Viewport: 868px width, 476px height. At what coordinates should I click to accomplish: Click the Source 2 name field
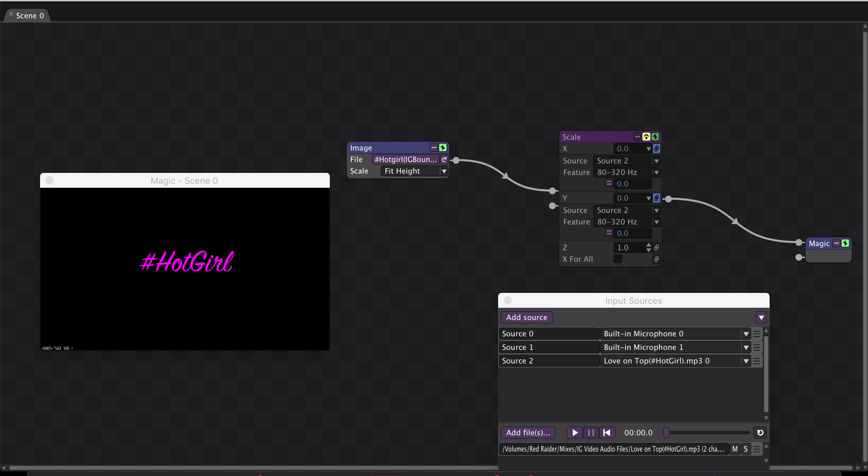coord(549,361)
